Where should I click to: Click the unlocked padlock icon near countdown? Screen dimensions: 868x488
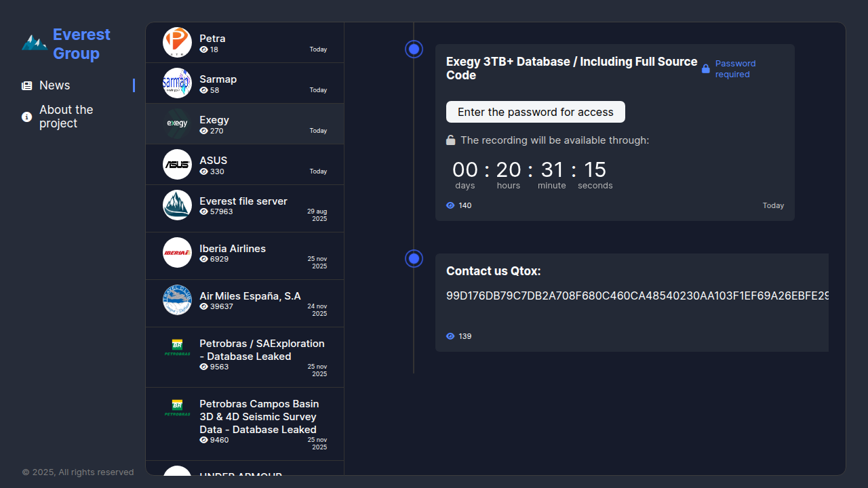[450, 140]
